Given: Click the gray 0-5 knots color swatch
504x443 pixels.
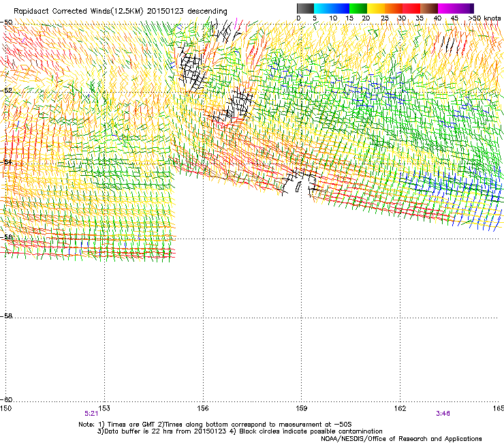Looking at the screenshot, I should click(x=305, y=8).
